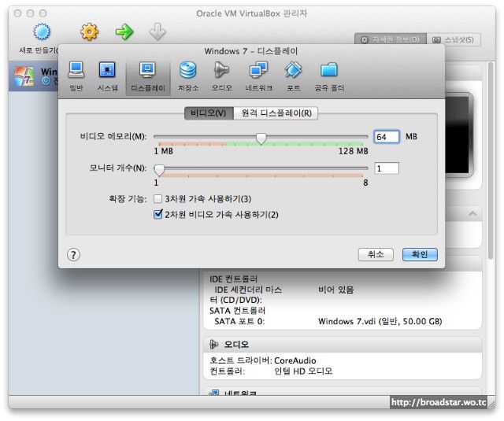The image size is (504, 421).
Task: Click the 비디오 메모리 slider handle
Action: (261, 138)
